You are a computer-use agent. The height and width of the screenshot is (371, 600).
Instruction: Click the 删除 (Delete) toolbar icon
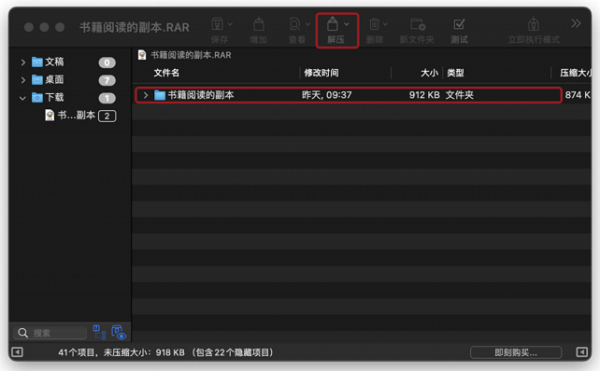tap(374, 24)
